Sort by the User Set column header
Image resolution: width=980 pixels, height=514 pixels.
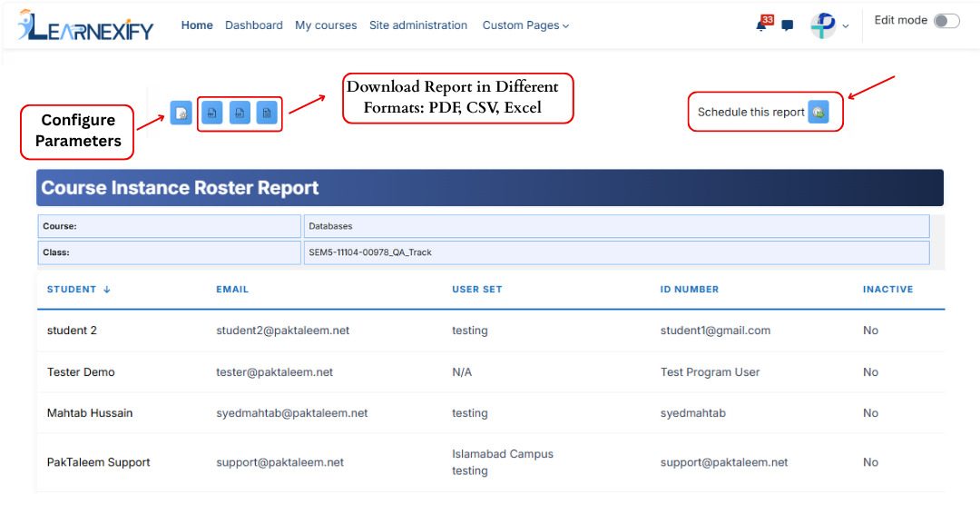pos(477,290)
